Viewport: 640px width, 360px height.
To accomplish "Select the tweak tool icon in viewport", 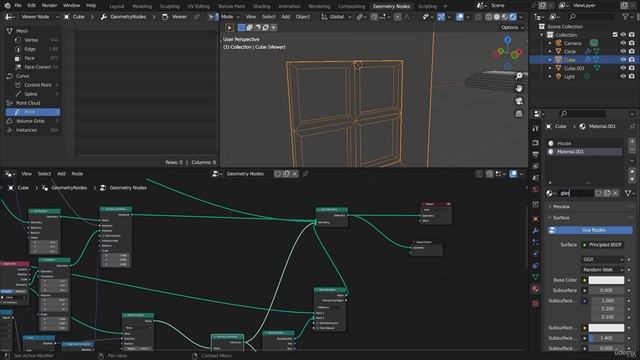I will tap(229, 28).
